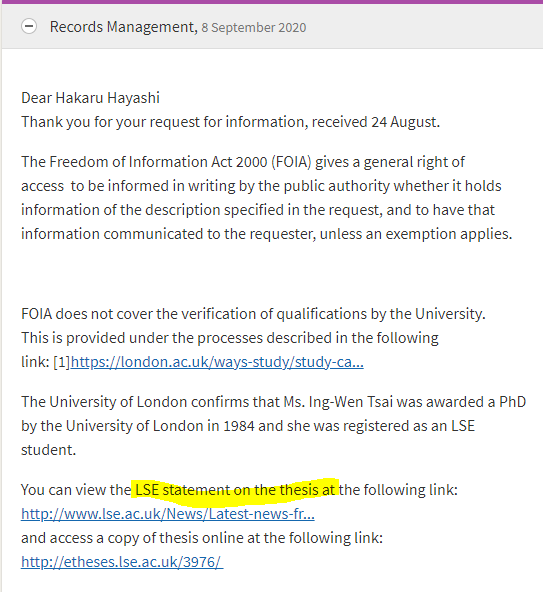Image resolution: width=543 pixels, height=592 pixels.
Task: Click the 'FOIA does not cover' sentence
Action: click(x=253, y=314)
